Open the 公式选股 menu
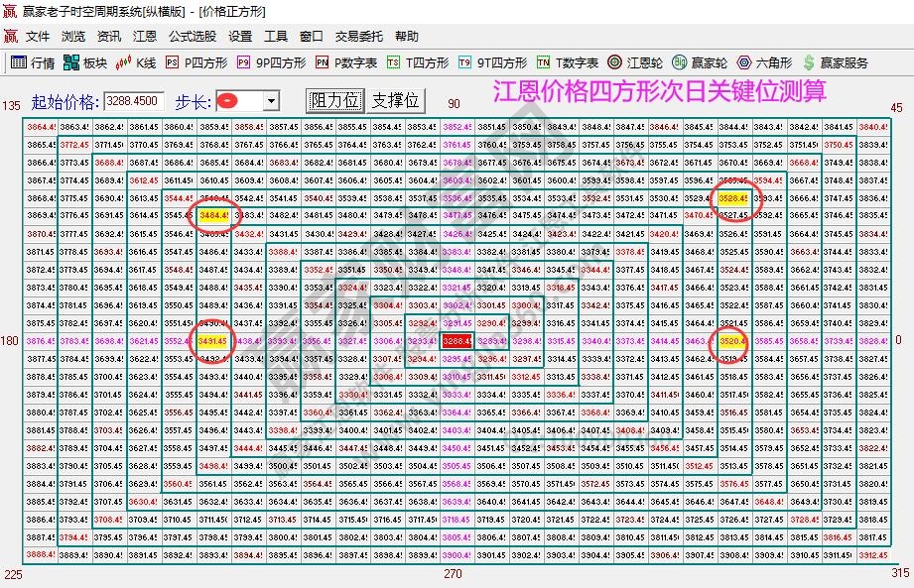The height and width of the screenshot is (588, 914). pyautogui.click(x=191, y=36)
